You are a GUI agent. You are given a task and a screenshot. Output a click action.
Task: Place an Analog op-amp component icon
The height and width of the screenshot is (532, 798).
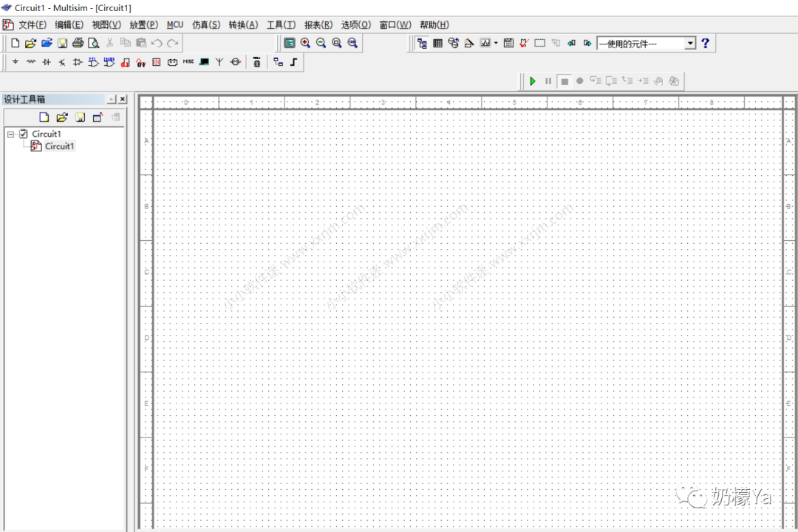[78, 62]
